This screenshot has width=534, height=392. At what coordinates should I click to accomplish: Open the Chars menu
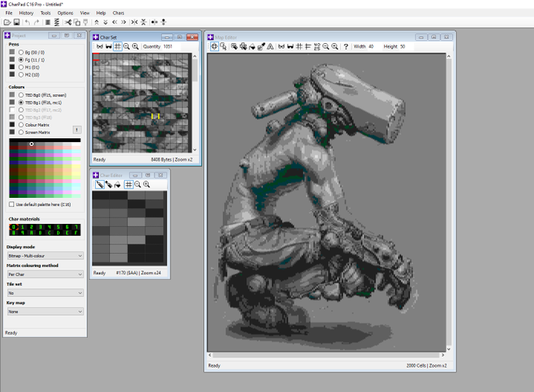pos(118,13)
